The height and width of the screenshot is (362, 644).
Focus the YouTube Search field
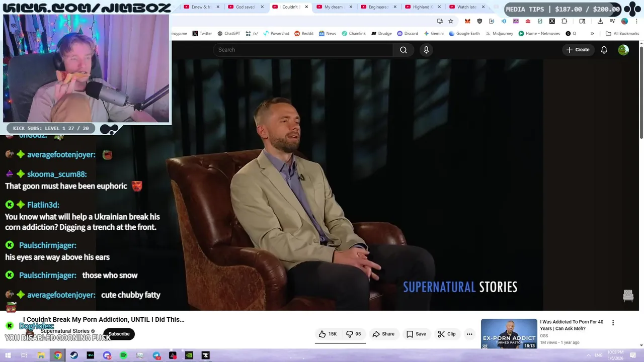tap(303, 50)
